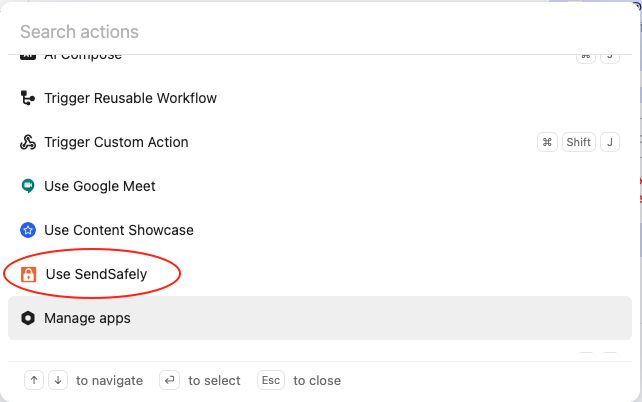Click the orange SendSafely lock icon
Image resolution: width=642 pixels, height=402 pixels.
click(28, 274)
